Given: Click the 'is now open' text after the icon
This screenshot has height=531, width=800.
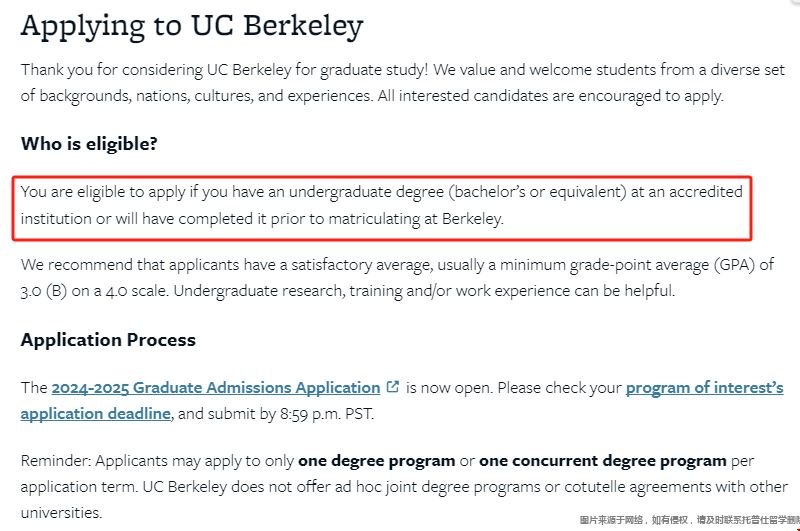Looking at the screenshot, I should coord(449,388).
